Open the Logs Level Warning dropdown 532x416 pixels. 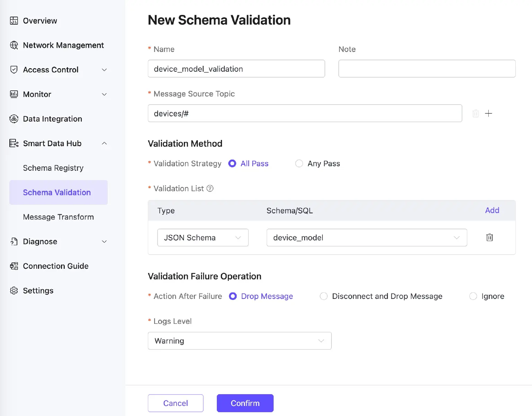click(x=239, y=341)
